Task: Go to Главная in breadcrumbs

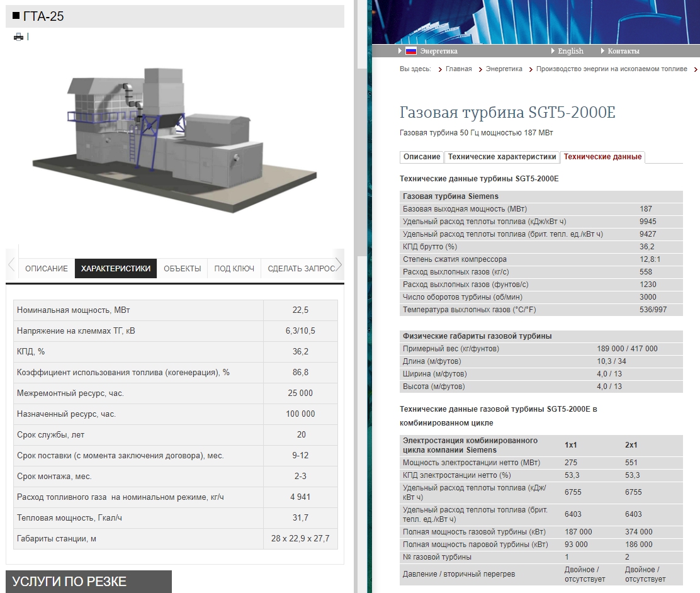Action: coord(458,69)
